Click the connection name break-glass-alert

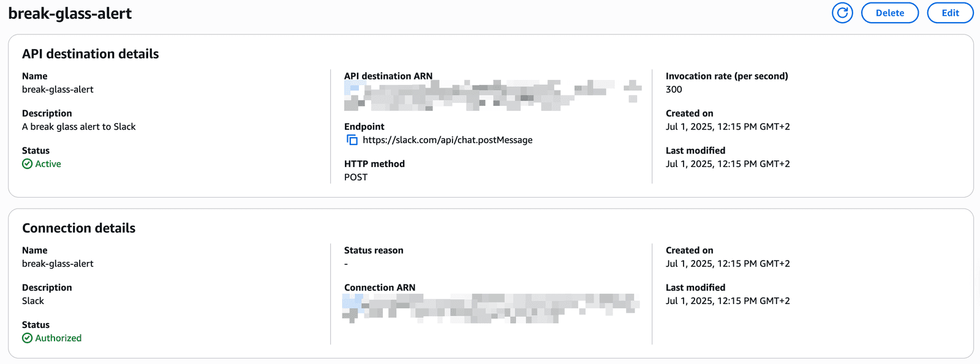click(x=58, y=264)
